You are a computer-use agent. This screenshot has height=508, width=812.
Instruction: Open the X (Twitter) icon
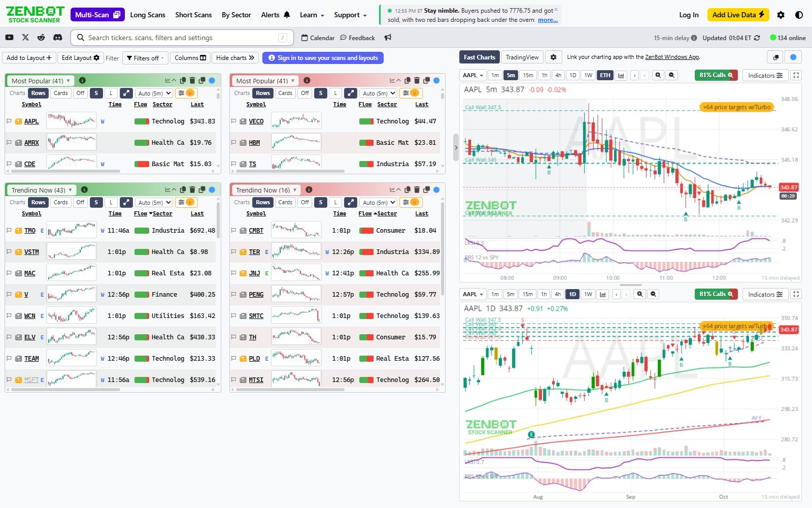(25, 38)
